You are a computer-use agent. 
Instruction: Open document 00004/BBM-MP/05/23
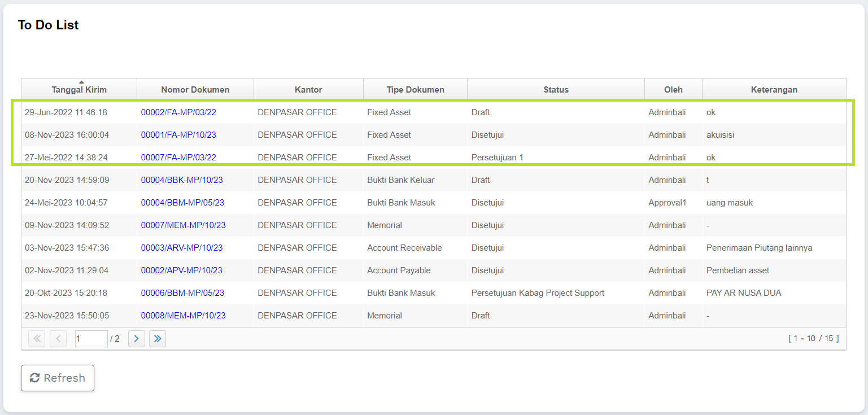coord(182,203)
